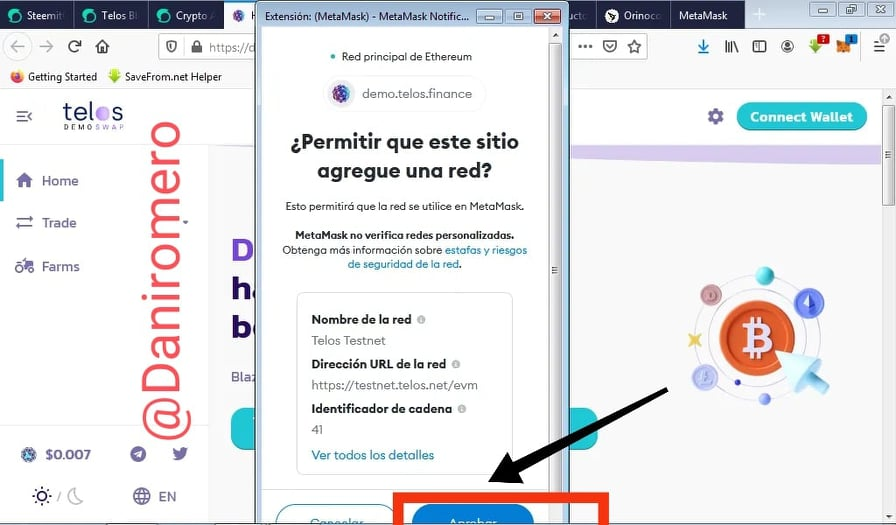Switch to light theme sun icon

[42, 496]
